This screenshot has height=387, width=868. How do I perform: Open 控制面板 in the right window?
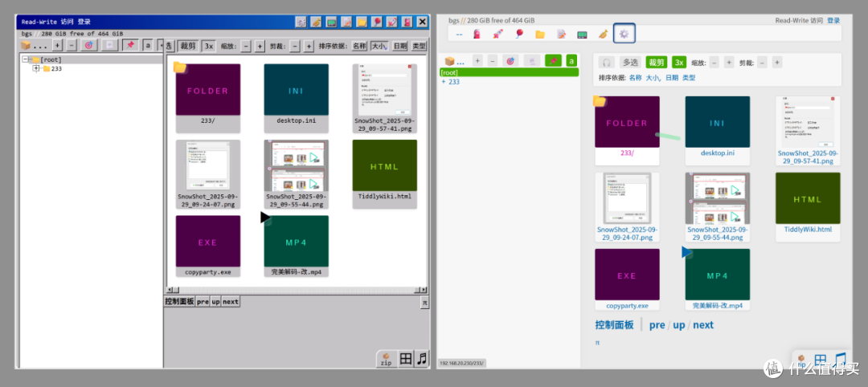click(614, 325)
